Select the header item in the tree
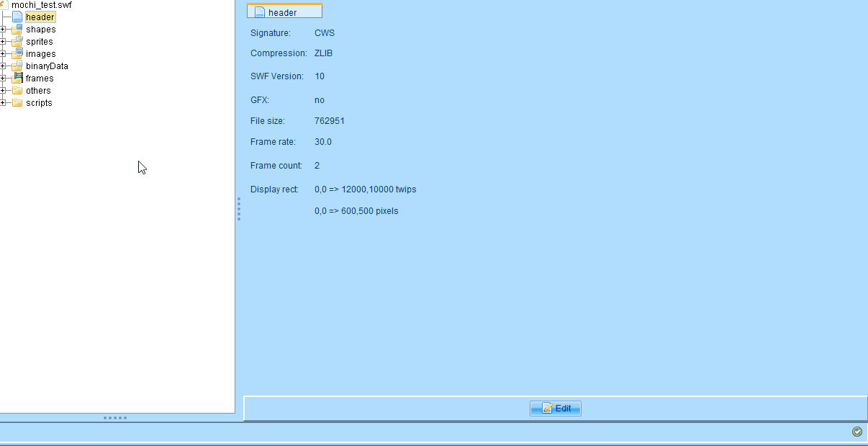Image resolution: width=868 pixels, height=446 pixels. pyautogui.click(x=40, y=17)
